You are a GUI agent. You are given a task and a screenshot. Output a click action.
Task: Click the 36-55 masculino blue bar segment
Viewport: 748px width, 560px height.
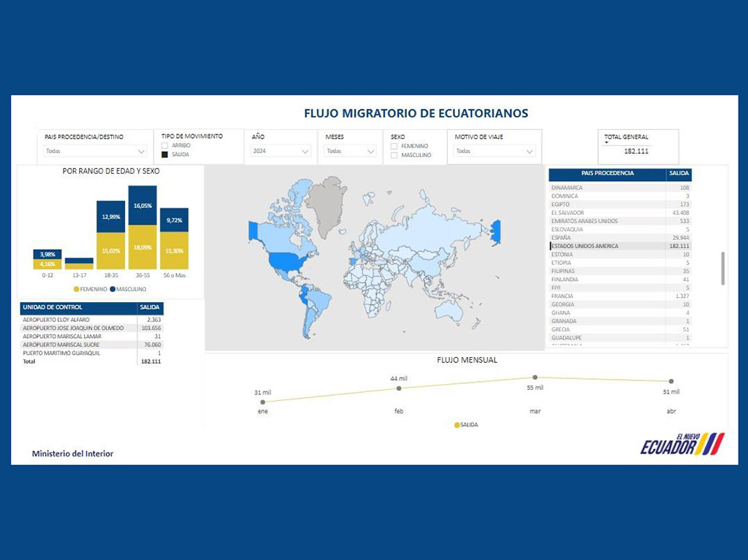[142, 205]
